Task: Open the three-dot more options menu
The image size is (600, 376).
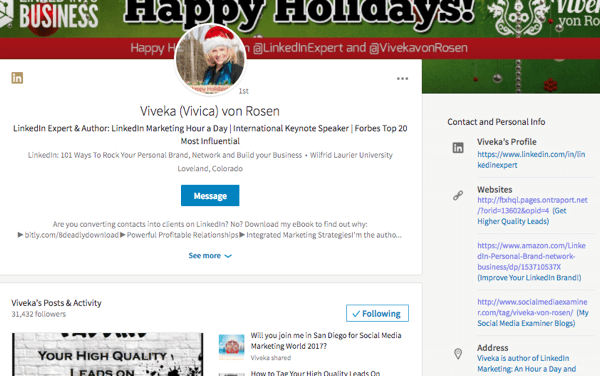Action: tap(402, 78)
